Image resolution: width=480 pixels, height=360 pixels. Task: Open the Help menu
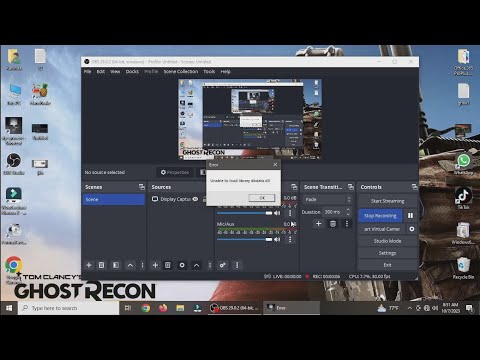click(x=226, y=72)
